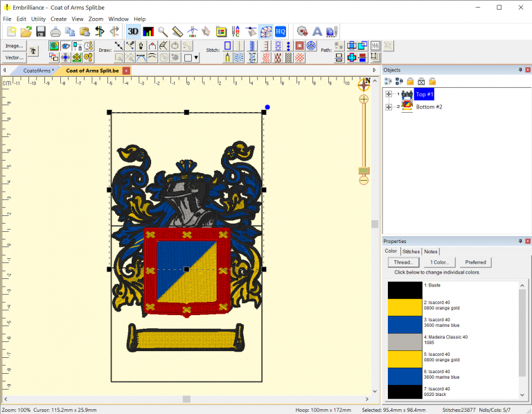Select the ruler measure tool
This screenshot has height=414, width=532.
[177, 31]
